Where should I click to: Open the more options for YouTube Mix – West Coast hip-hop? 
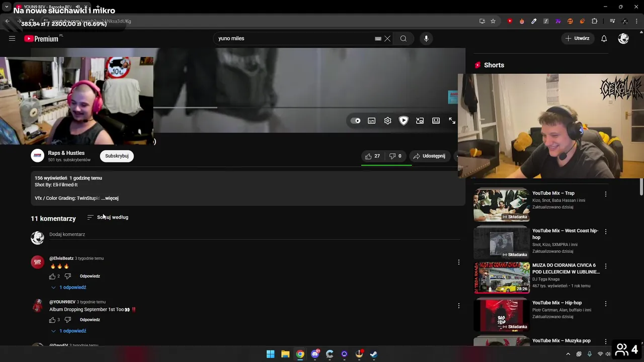pyautogui.click(x=606, y=232)
